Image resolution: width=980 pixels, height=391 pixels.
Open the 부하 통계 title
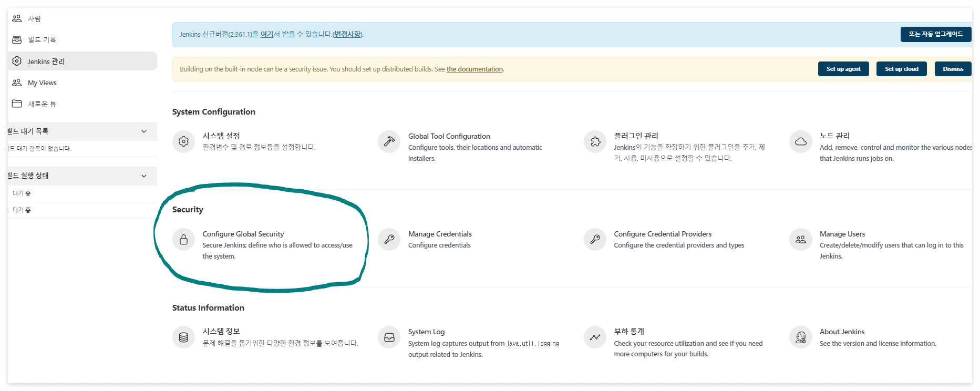(x=629, y=331)
